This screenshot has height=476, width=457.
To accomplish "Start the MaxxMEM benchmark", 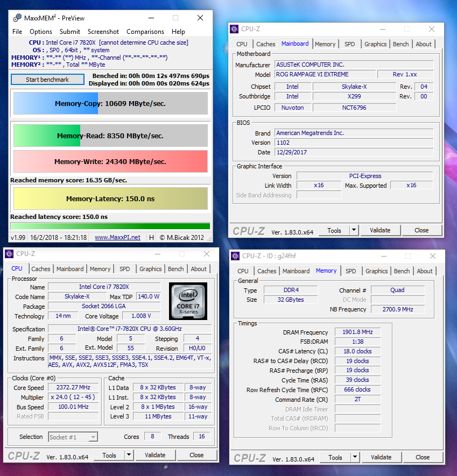I will tap(47, 80).
